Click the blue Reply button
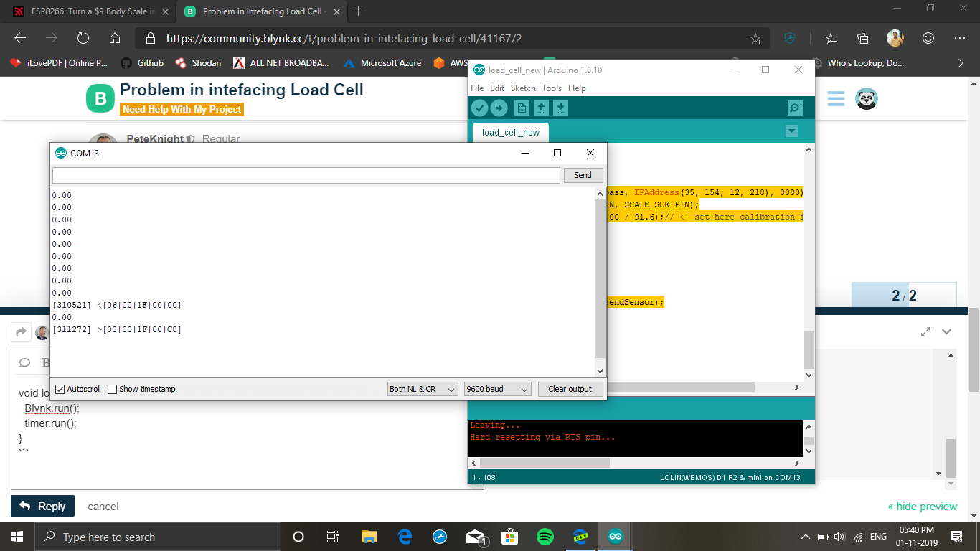 pyautogui.click(x=44, y=506)
